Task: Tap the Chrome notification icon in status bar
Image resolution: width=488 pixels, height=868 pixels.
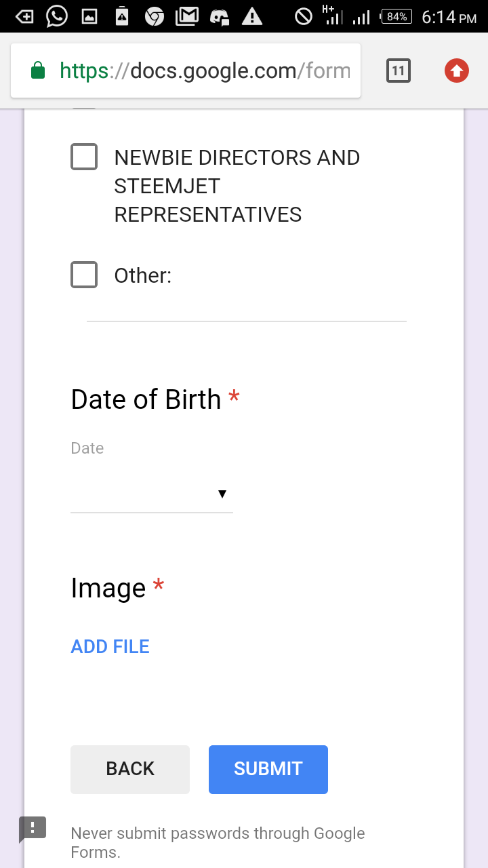Action: [155, 16]
